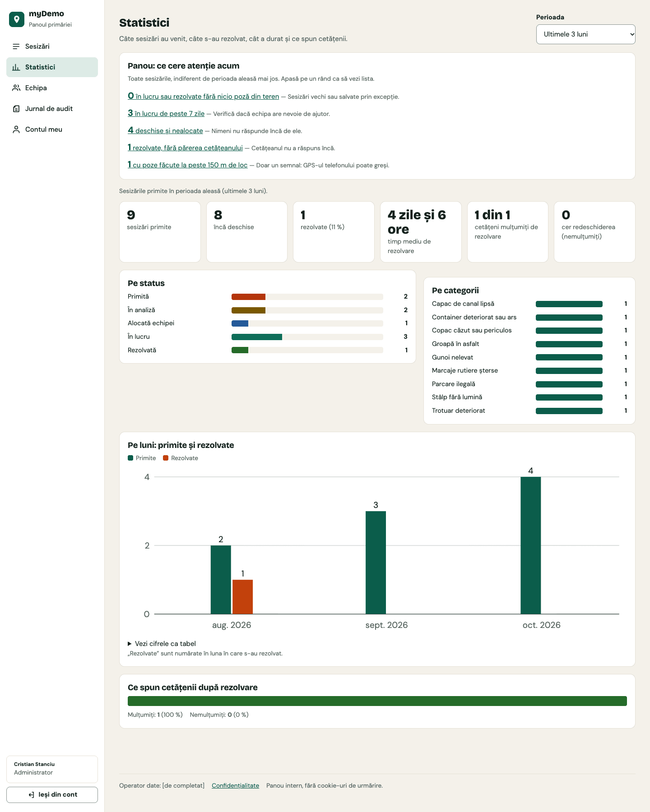Open 'în lucru de peste 7 zile' link
This screenshot has height=812, width=650.
pyautogui.click(x=166, y=113)
